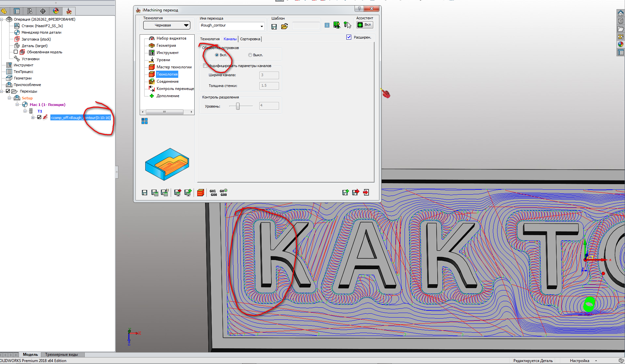Click the tool-with-cursor pick icon
This screenshot has height=364, width=625.
pos(347,25)
